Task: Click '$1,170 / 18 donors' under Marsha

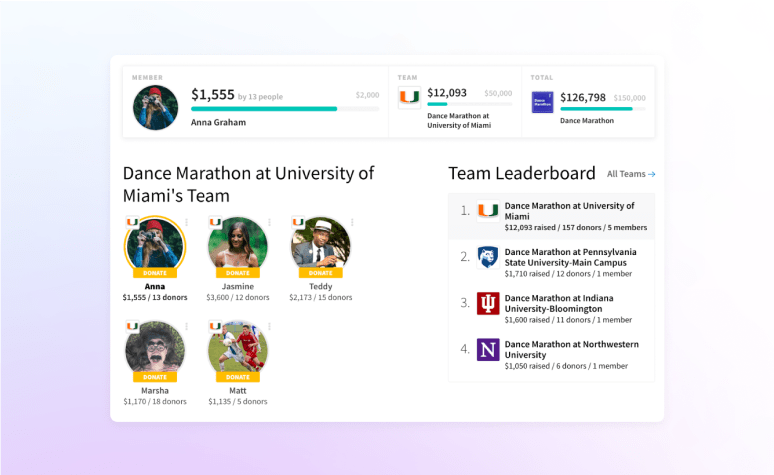Action: [155, 401]
